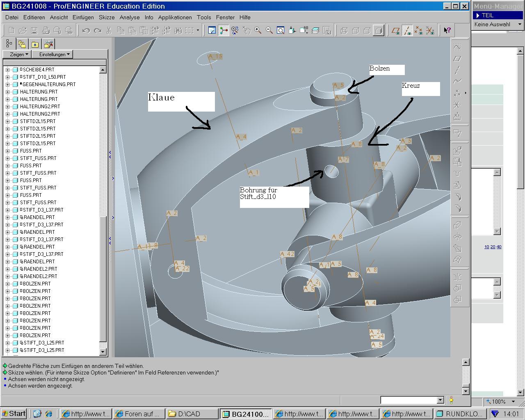Expand the GEGENHALTERUNG.PRT tree node
This screenshot has height=420, width=525.
pyautogui.click(x=7, y=84)
